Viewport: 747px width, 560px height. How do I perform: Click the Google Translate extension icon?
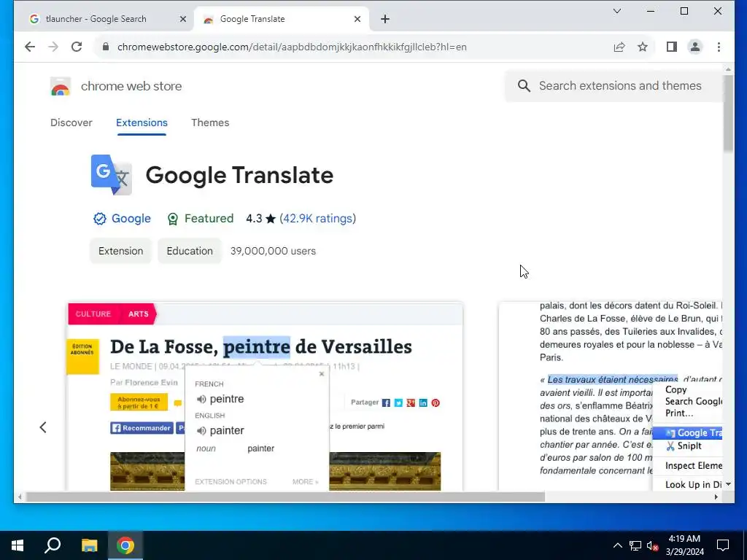coord(112,175)
